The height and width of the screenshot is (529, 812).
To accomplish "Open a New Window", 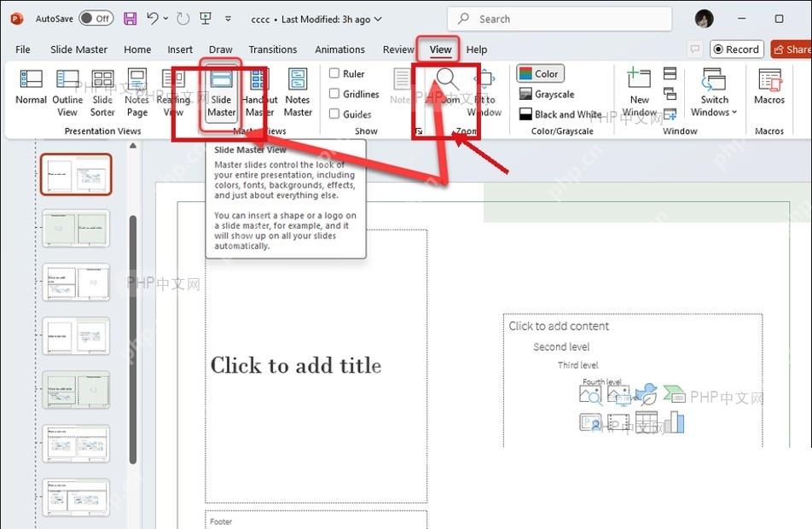I will point(639,93).
